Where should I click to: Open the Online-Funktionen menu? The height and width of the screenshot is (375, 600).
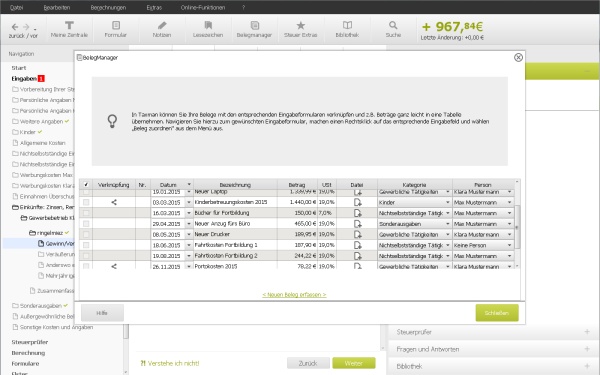pyautogui.click(x=203, y=7)
